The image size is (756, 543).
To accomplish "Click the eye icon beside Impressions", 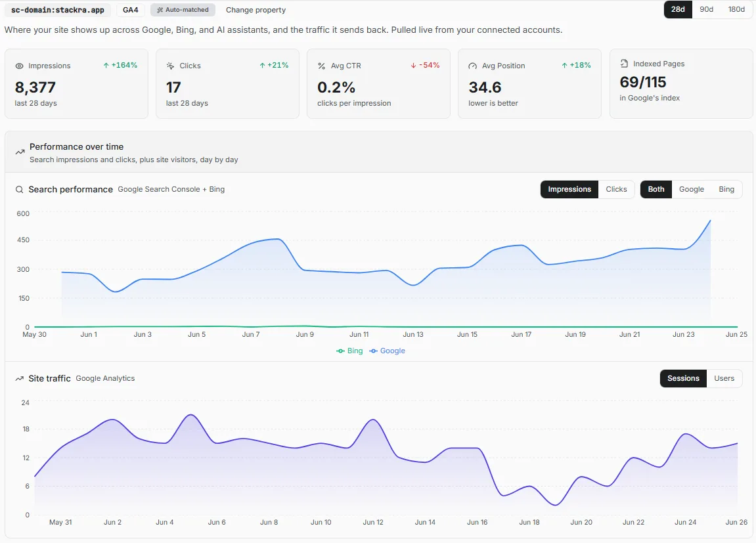I will click(19, 66).
